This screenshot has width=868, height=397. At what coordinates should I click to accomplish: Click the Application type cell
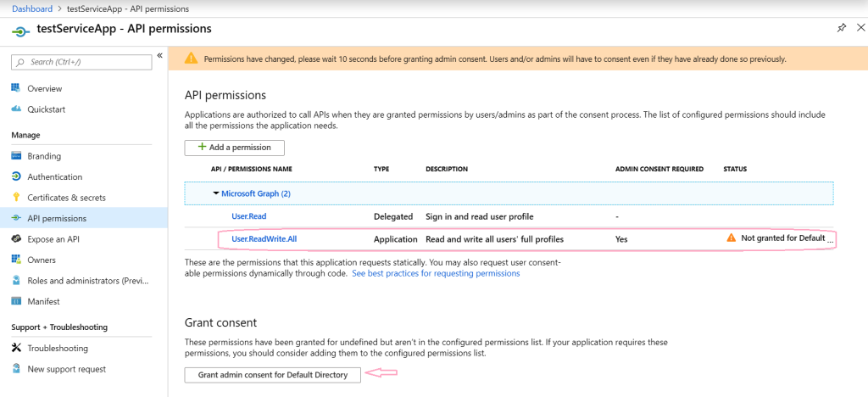(395, 239)
